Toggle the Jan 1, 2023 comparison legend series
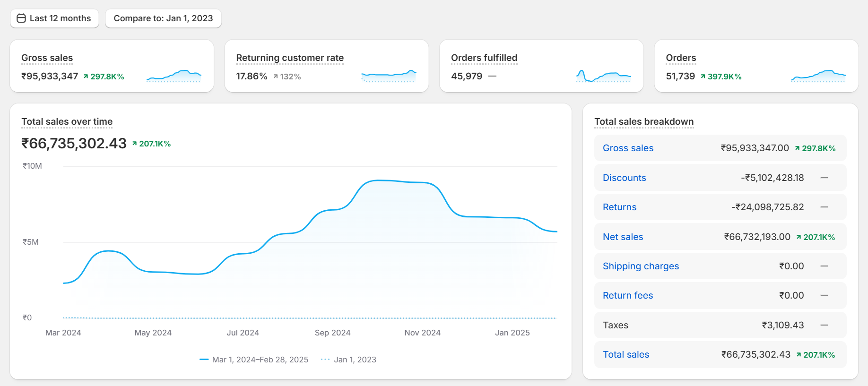The width and height of the screenshot is (868, 386). point(349,360)
